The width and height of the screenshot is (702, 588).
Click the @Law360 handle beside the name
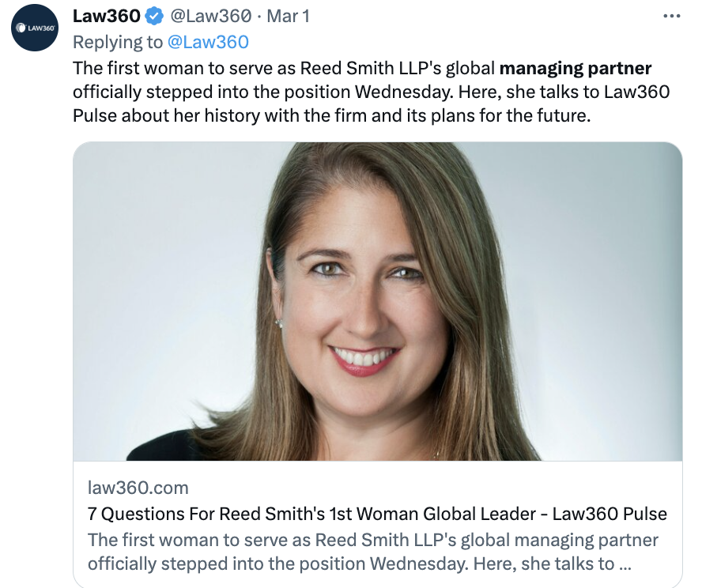coord(209,16)
